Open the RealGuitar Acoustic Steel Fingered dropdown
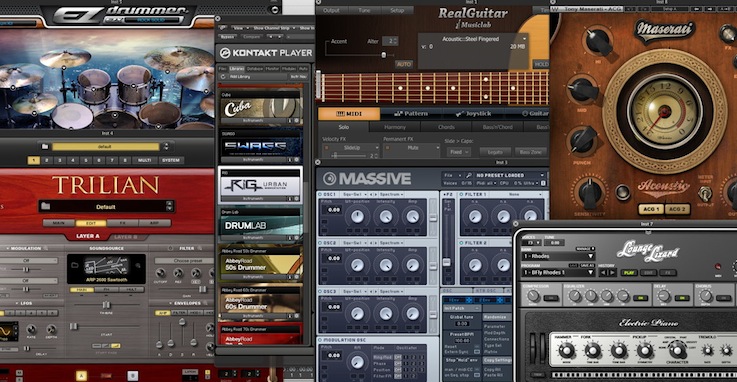 [x=474, y=39]
